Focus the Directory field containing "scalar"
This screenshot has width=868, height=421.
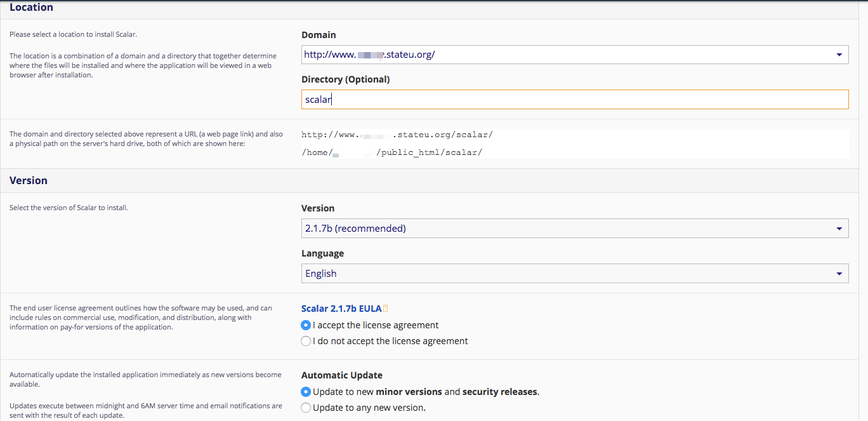coord(575,99)
